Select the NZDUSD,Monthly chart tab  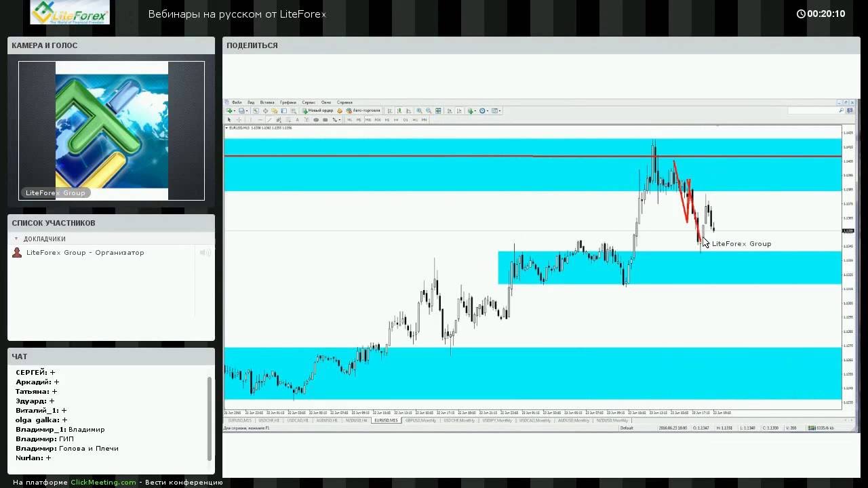(x=612, y=420)
